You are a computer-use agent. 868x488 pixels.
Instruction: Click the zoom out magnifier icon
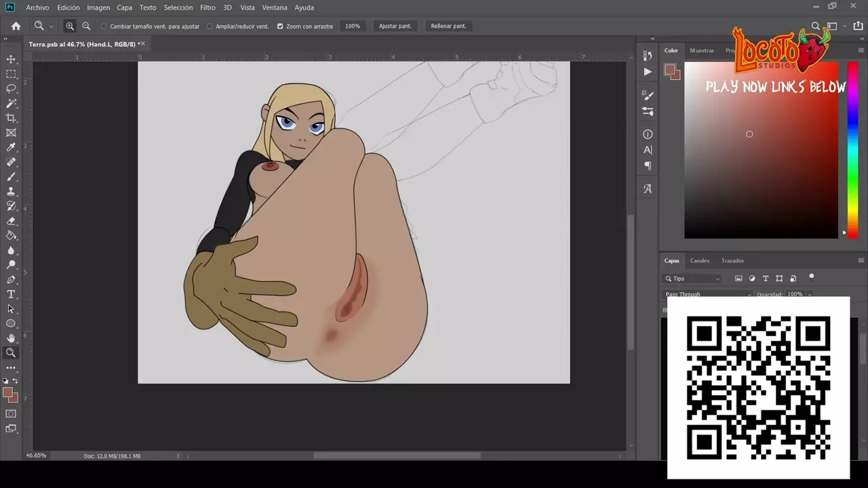86,26
